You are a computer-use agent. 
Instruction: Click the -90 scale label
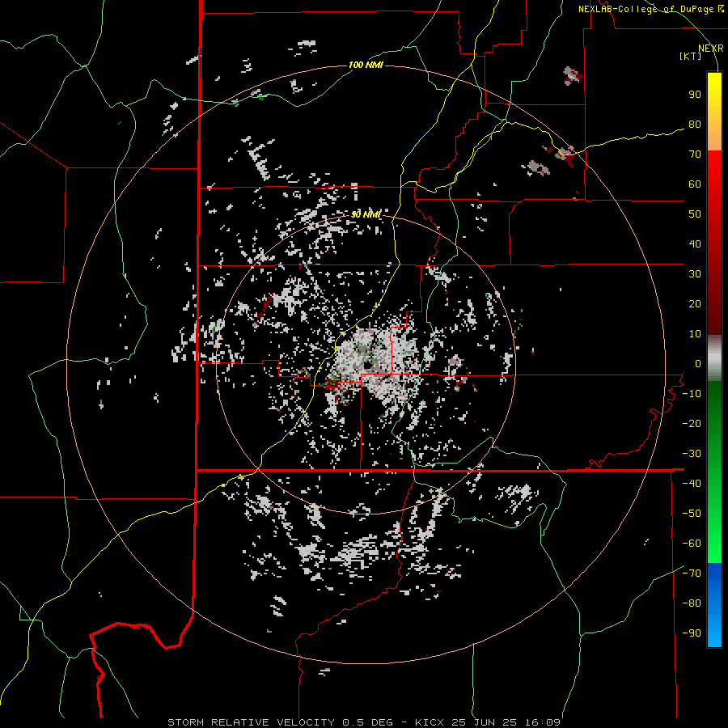(x=692, y=633)
